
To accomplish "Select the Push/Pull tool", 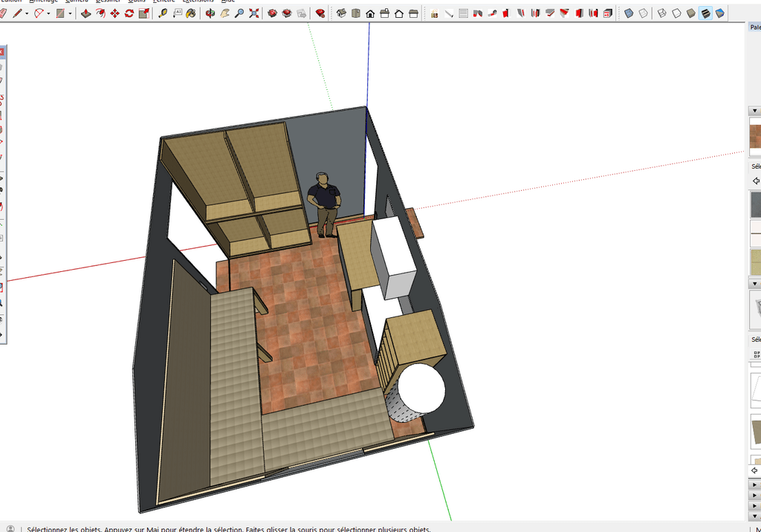I will pyautogui.click(x=86, y=13).
